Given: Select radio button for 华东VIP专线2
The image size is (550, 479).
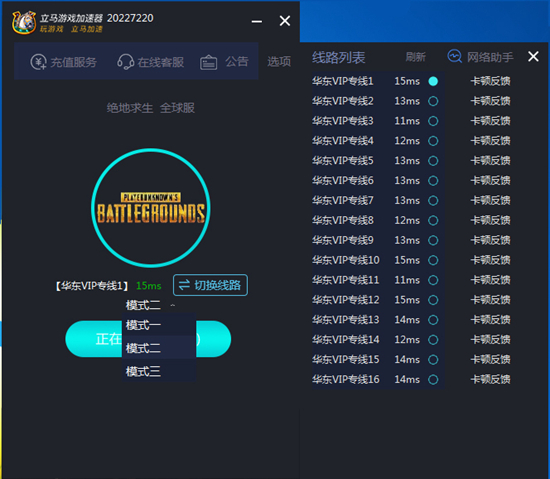Looking at the screenshot, I should coord(433,101).
